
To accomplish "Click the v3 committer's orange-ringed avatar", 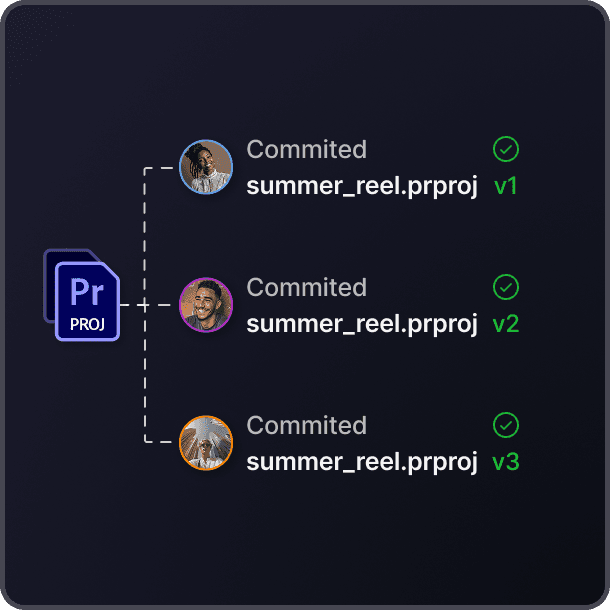I will (206, 442).
